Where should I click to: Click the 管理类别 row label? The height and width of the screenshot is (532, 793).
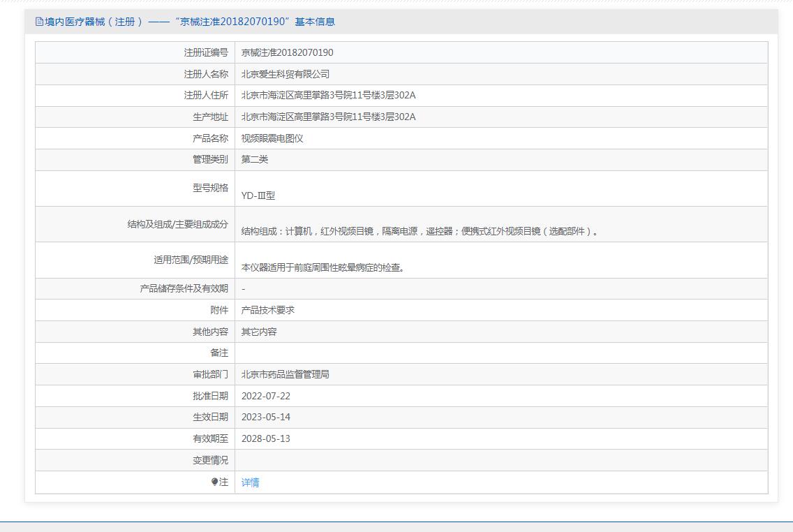[x=210, y=159]
